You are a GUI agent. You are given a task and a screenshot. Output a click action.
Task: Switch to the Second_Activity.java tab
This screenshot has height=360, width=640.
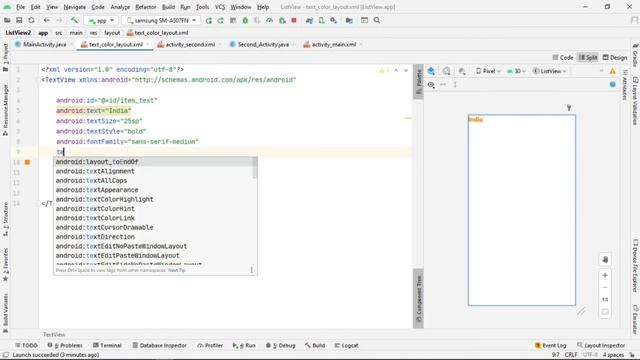[263, 44]
